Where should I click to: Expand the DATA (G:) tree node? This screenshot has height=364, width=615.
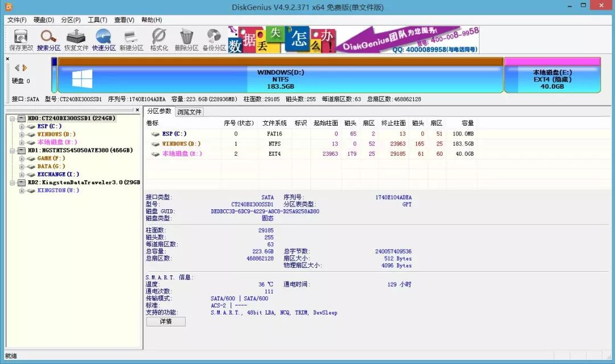pyautogui.click(x=22, y=167)
